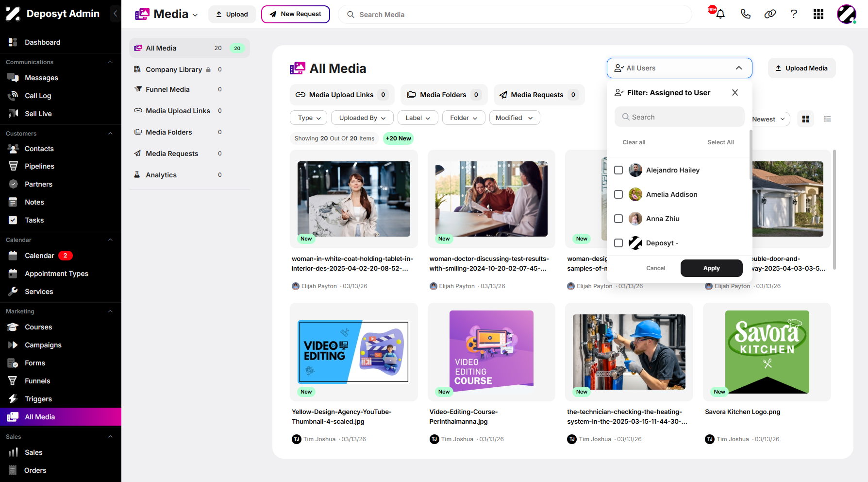This screenshot has height=482, width=868.
Task: Switch to list view
Action: click(828, 119)
